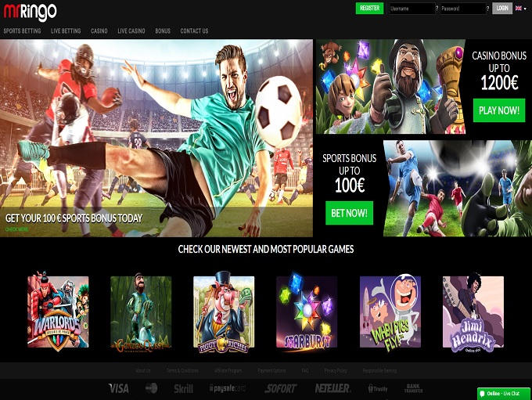Open the When Pigs Fly game

pos(390,312)
